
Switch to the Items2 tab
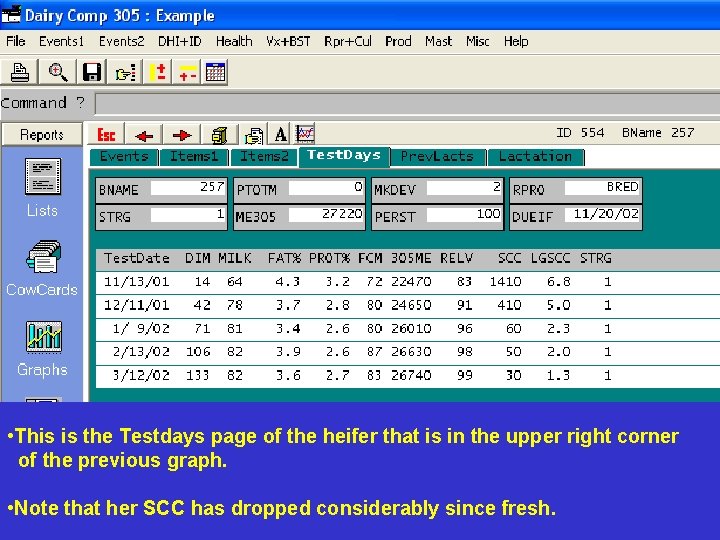pyautogui.click(x=264, y=157)
